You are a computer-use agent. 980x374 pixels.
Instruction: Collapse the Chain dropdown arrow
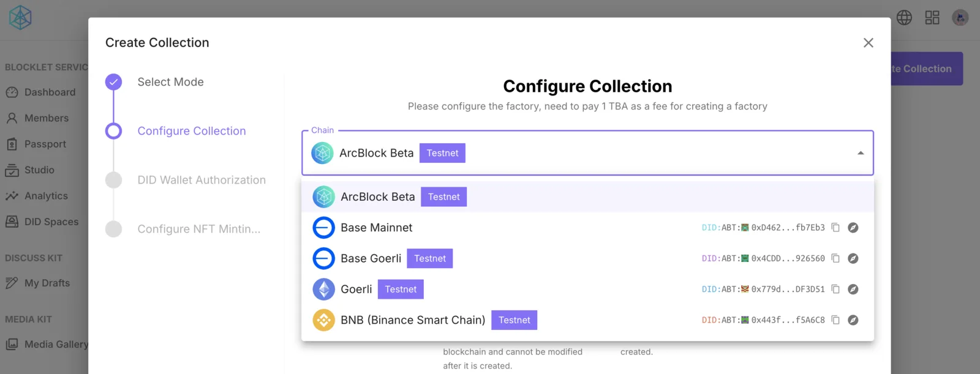pyautogui.click(x=861, y=153)
